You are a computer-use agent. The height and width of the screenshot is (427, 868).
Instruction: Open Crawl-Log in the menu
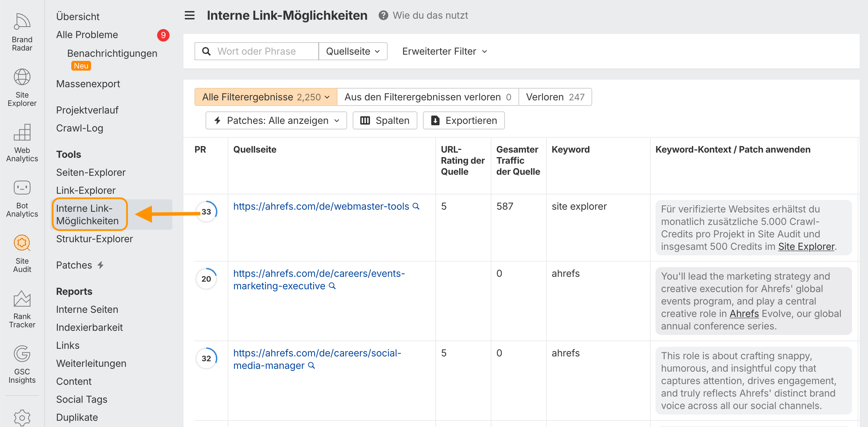(x=80, y=128)
